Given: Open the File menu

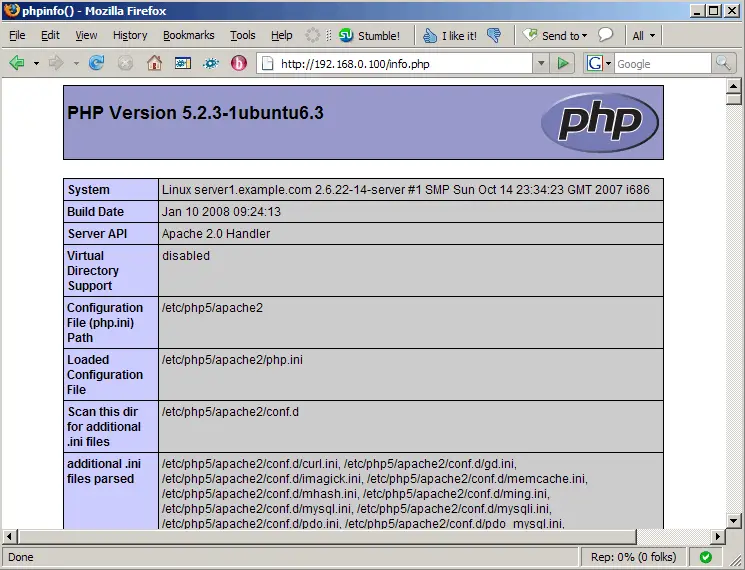Looking at the screenshot, I should 17,35.
